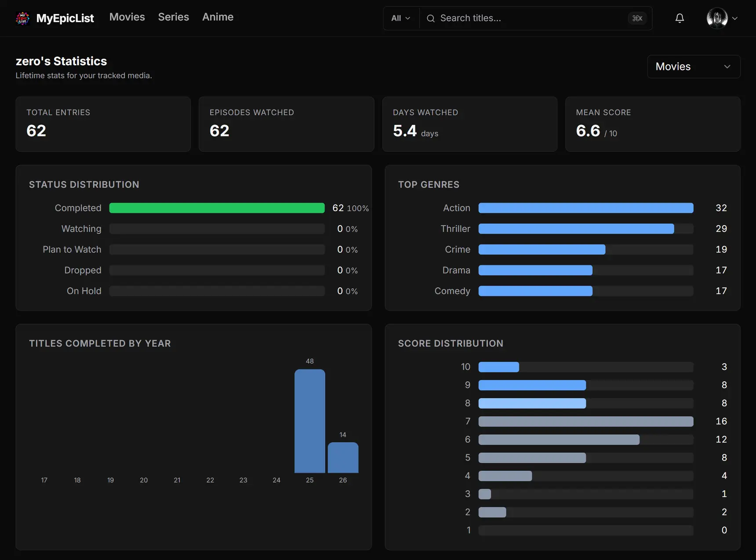Click the Comedy genre bar
Image resolution: width=756 pixels, height=560 pixels.
535,291
